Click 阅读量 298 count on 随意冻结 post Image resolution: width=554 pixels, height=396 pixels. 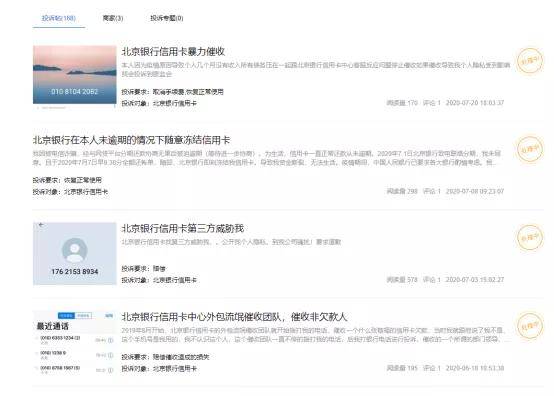[402, 191]
